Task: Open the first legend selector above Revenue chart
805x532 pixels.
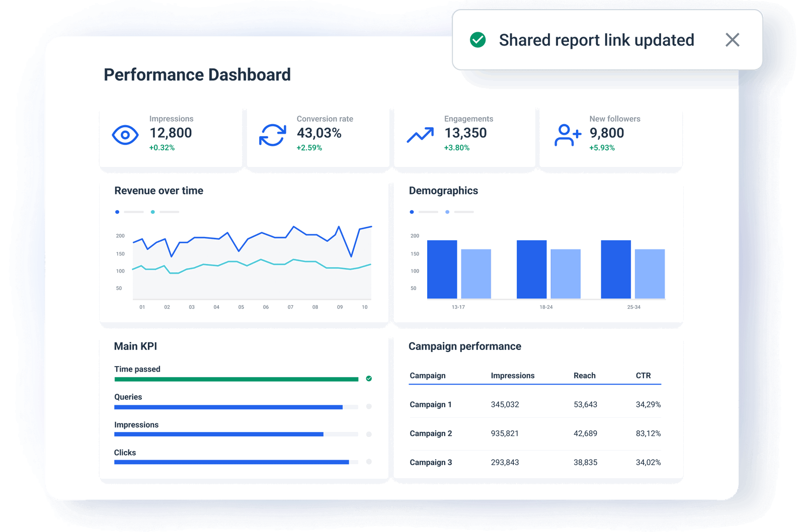Action: (x=132, y=212)
